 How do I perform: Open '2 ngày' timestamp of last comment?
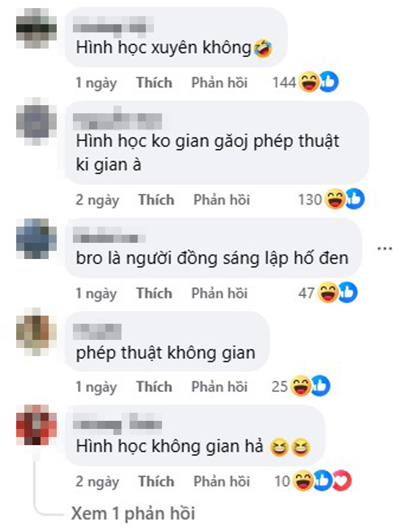coord(97,482)
